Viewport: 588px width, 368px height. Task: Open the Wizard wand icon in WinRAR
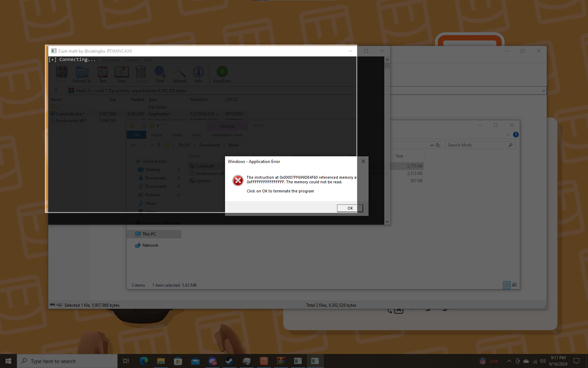click(180, 75)
